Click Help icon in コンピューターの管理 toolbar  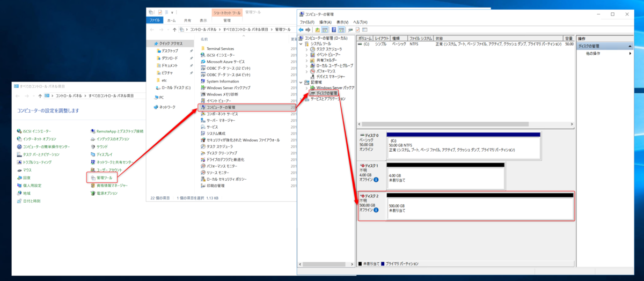[334, 29]
